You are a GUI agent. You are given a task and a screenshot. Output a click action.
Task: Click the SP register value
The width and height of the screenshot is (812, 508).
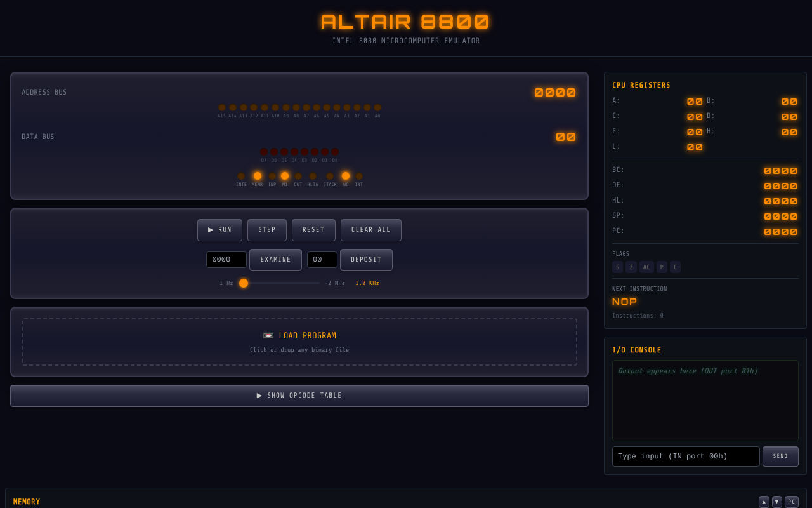pyautogui.click(x=780, y=217)
